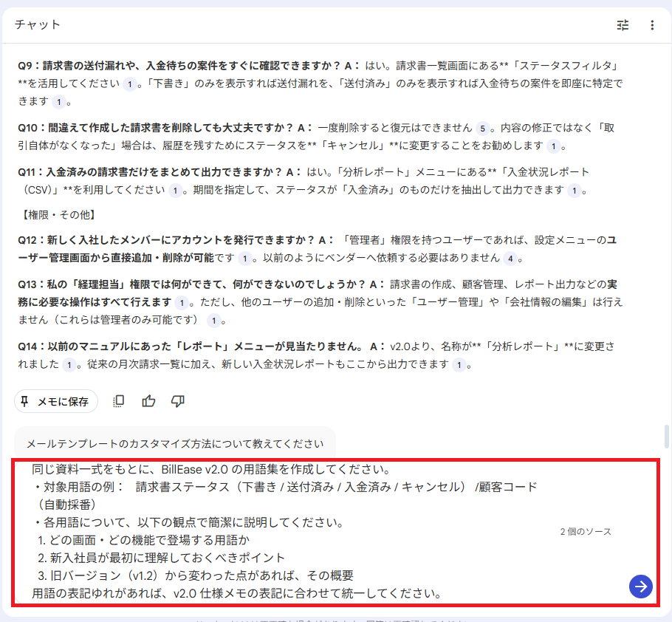Click the 「キャンセル」 status text in Q10
The height and width of the screenshot is (622, 672).
coord(353,146)
